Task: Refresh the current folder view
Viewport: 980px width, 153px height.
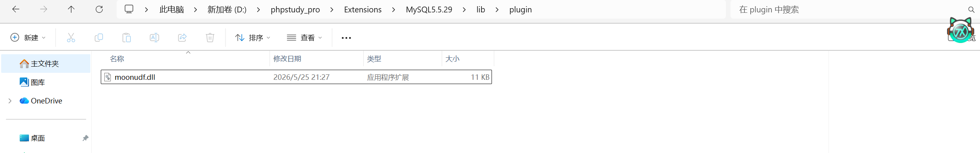Action: coord(99,9)
